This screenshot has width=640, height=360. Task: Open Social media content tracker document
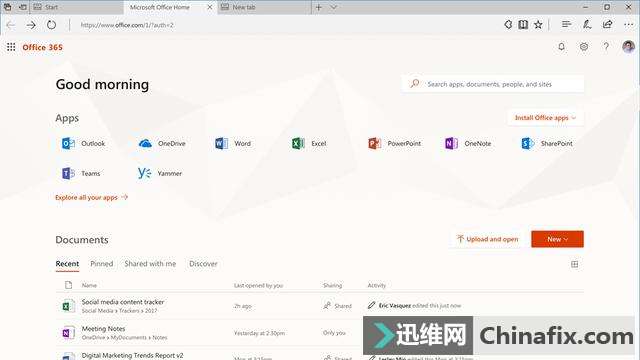[x=123, y=302]
